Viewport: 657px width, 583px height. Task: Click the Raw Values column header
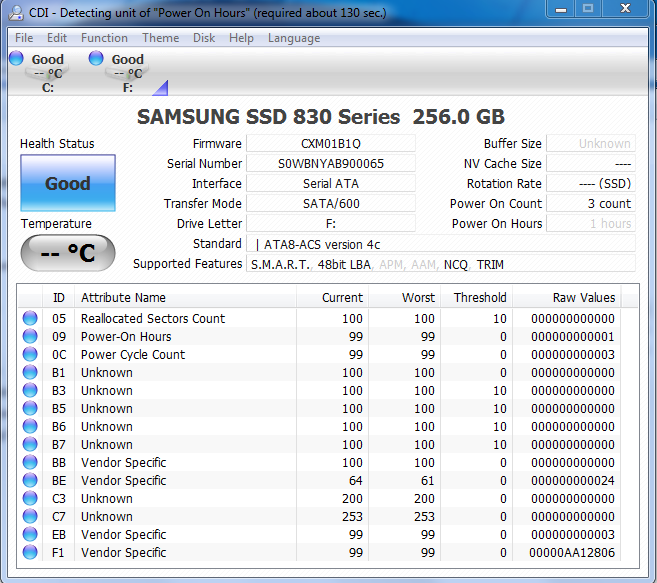[584, 298]
